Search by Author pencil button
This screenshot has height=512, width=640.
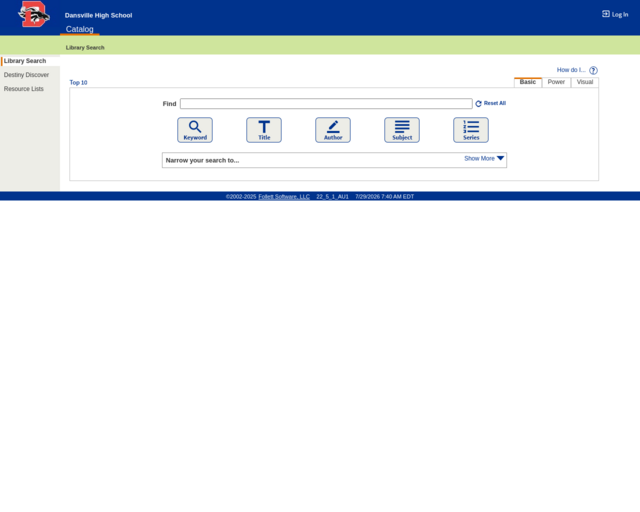(x=333, y=130)
